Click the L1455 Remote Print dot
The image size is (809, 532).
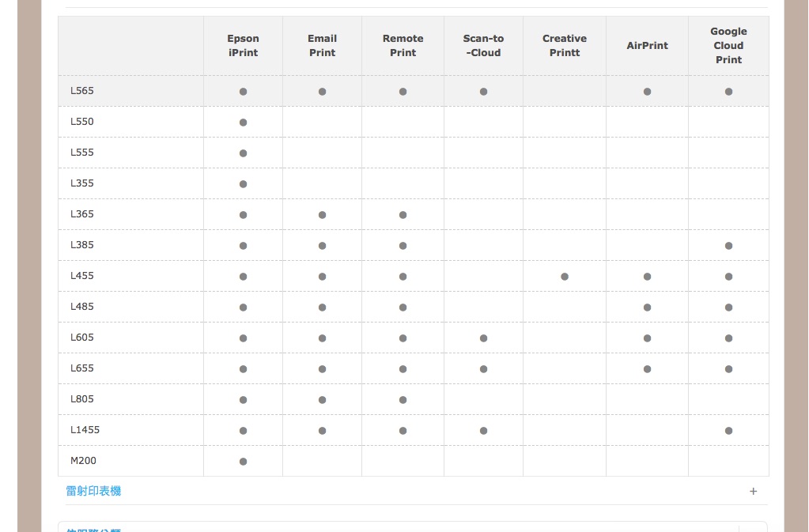pyautogui.click(x=403, y=431)
